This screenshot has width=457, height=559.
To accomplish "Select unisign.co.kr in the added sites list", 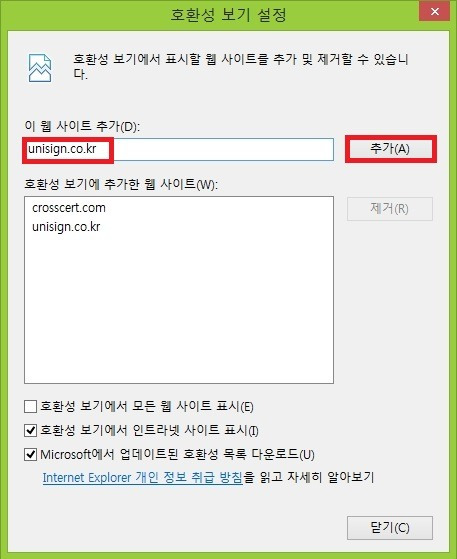I will (x=66, y=227).
